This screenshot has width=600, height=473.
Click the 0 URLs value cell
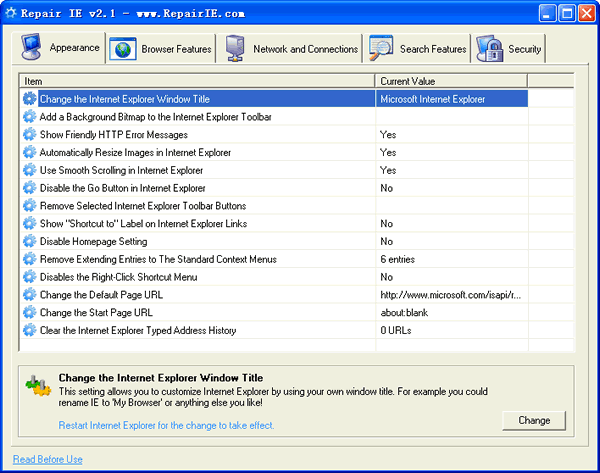coord(452,330)
